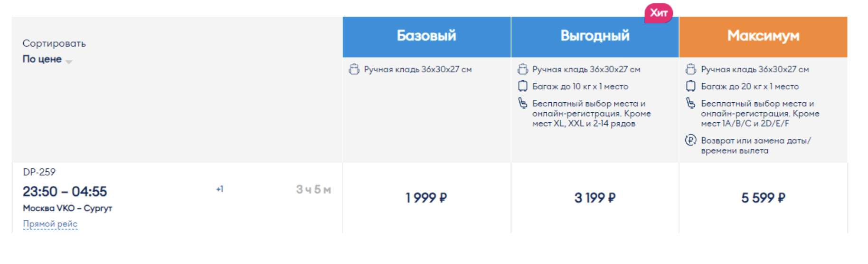The width and height of the screenshot is (868, 264).
Task: Click baggage 10 kg suitcase icon
Action: coord(522,87)
